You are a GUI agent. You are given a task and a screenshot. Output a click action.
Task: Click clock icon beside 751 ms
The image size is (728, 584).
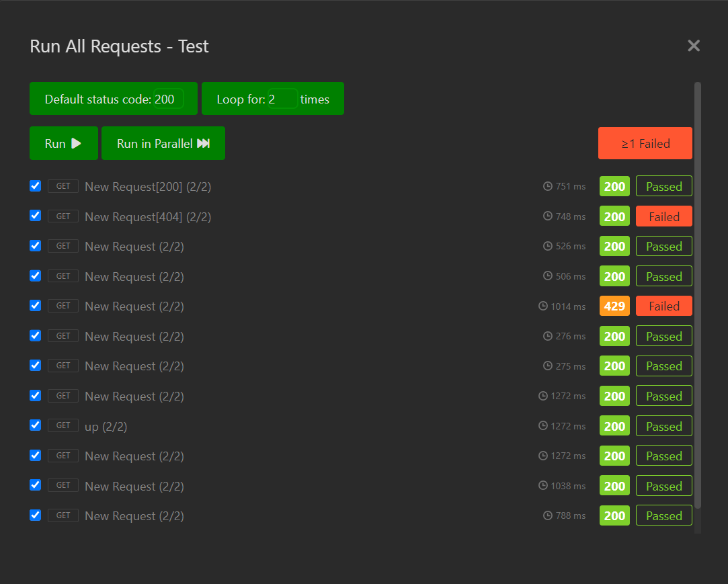tap(547, 186)
